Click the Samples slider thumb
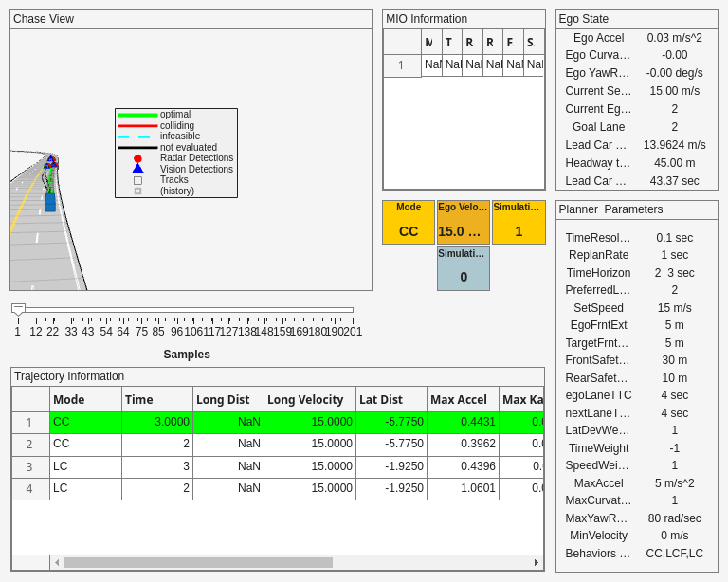Image resolution: width=728 pixels, height=582 pixels. 18,309
